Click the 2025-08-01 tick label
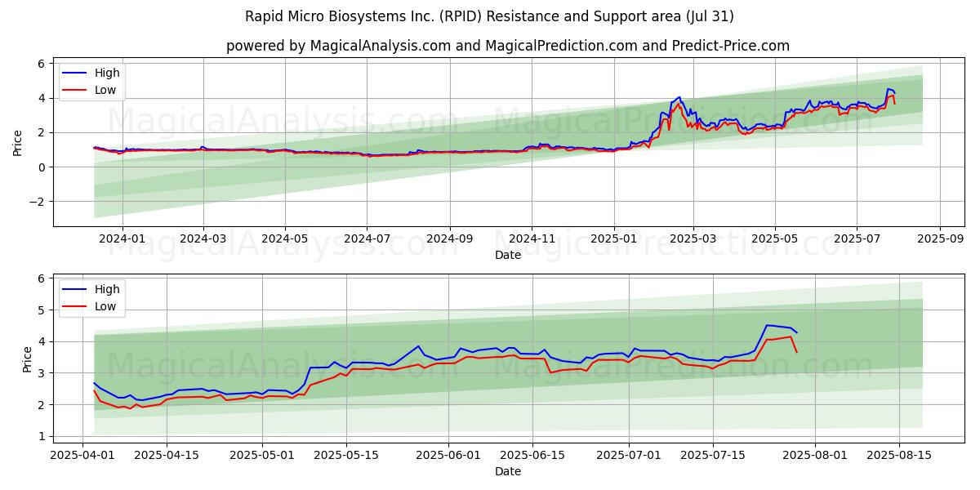Screen dimensions: 980x490 pos(813,455)
